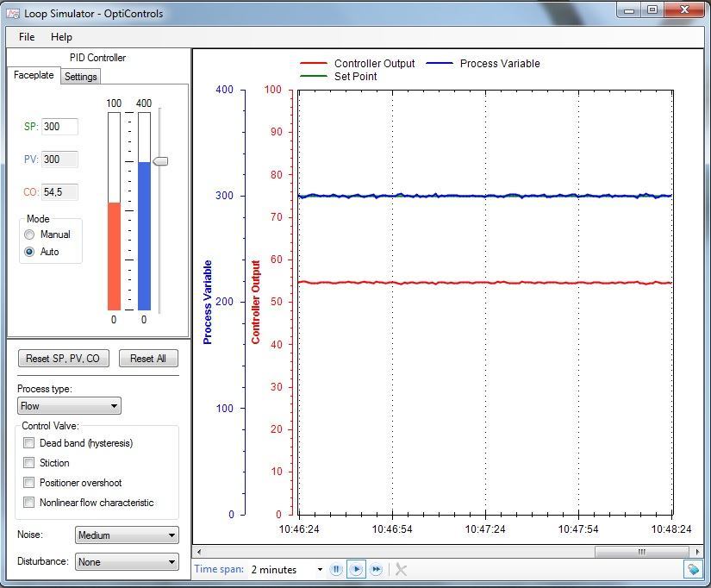
Task: Click the SP value input field
Action: [x=59, y=127]
